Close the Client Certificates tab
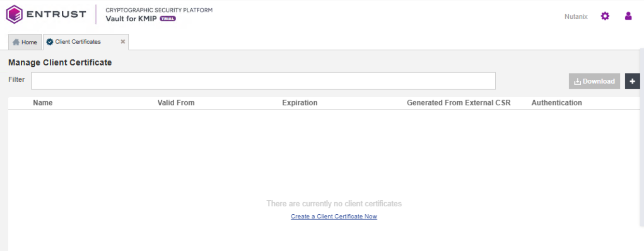The image size is (644, 251). point(123,42)
